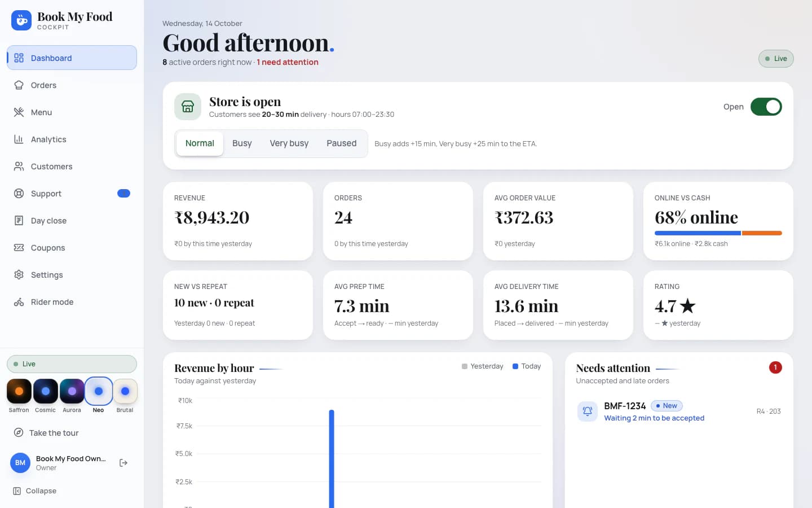
Task: Click the Take the tour compass icon
Action: pyautogui.click(x=19, y=433)
